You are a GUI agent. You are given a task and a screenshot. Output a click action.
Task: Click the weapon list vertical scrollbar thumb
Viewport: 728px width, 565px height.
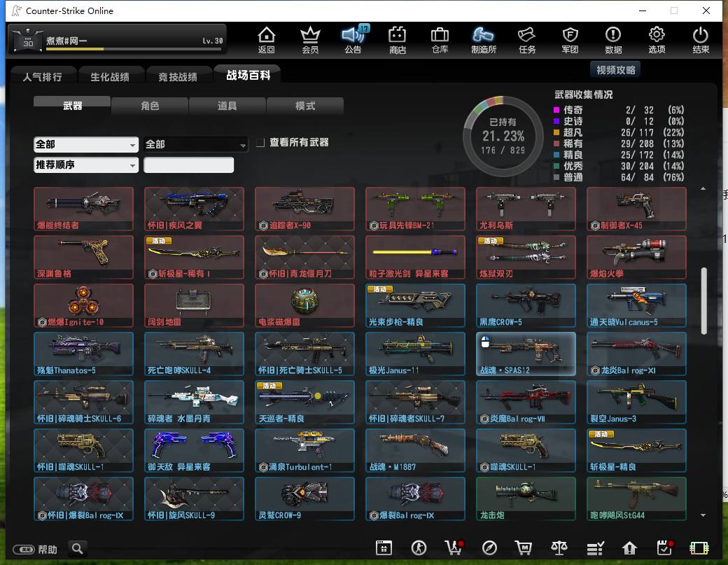(x=704, y=301)
